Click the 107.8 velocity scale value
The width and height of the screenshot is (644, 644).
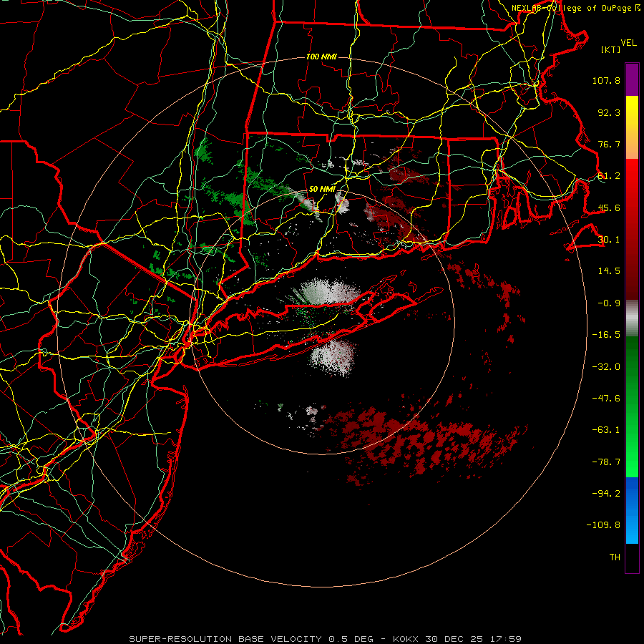(606, 80)
